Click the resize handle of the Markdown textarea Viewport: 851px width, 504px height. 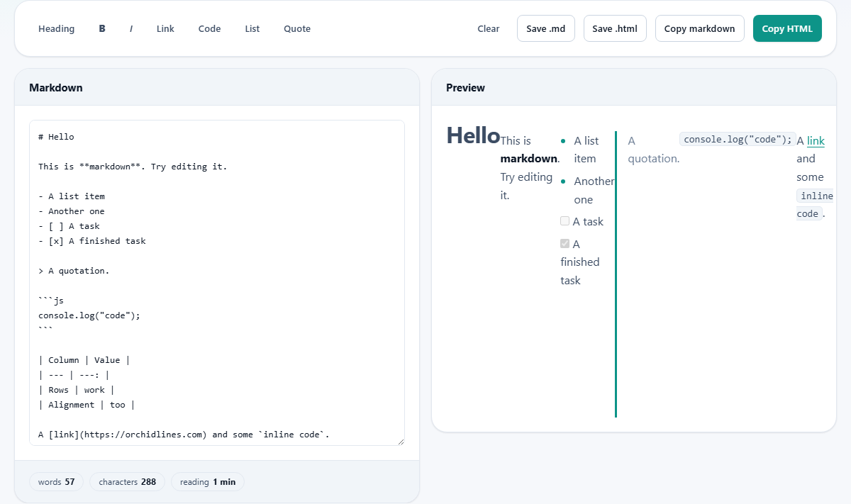400,441
